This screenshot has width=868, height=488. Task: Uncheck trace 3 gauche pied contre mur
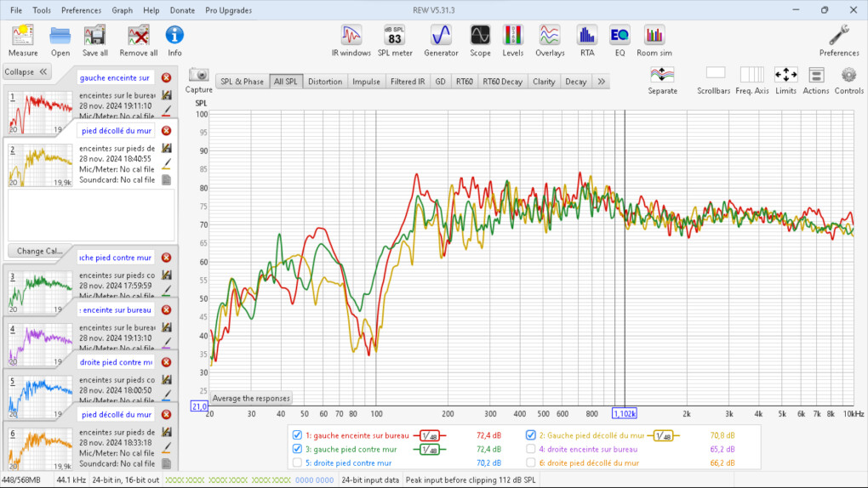pos(297,449)
